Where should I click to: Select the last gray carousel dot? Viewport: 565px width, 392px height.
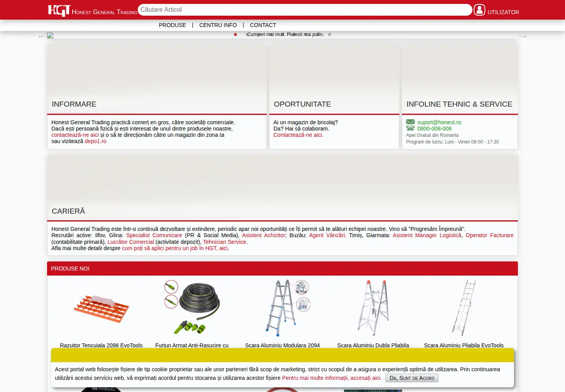click(330, 34)
